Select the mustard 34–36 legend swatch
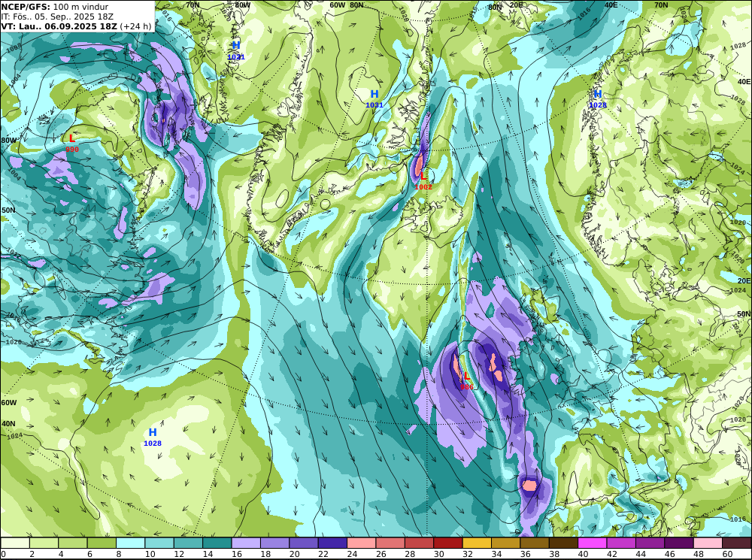Viewport: 752px width, 560px height. (505, 543)
